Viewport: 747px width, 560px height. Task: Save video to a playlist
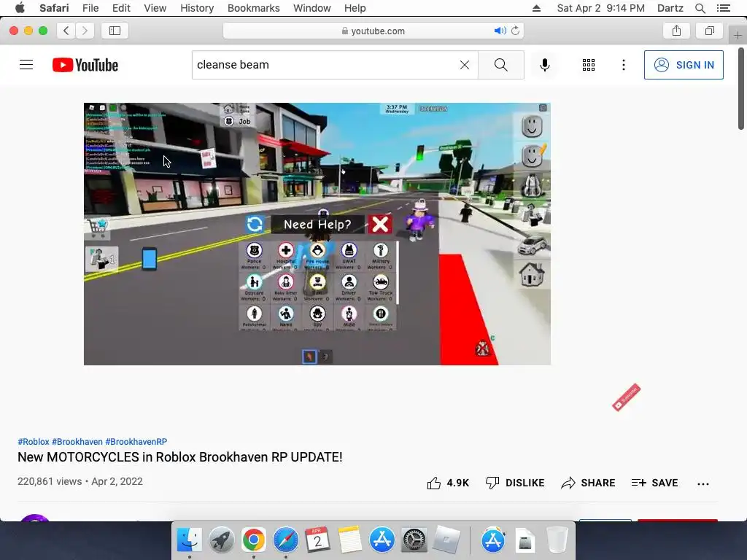click(654, 483)
